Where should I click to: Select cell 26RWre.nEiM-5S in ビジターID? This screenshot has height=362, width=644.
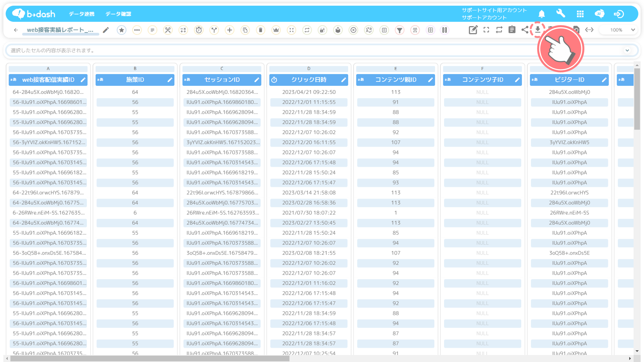pos(569,213)
